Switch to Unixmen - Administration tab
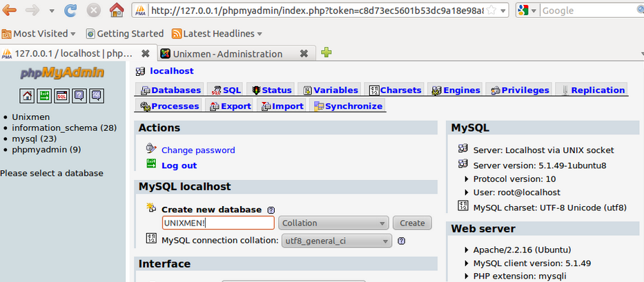644x282 pixels. click(227, 54)
